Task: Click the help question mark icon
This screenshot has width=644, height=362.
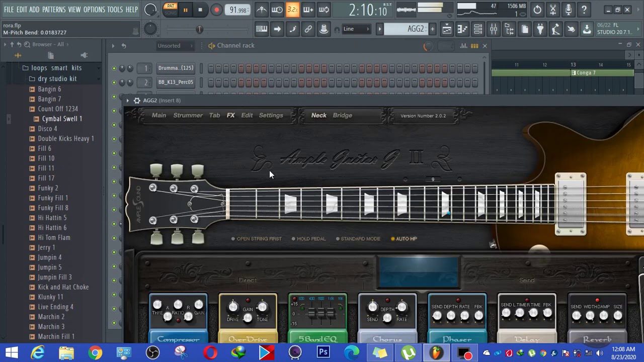Action: pyautogui.click(x=584, y=10)
